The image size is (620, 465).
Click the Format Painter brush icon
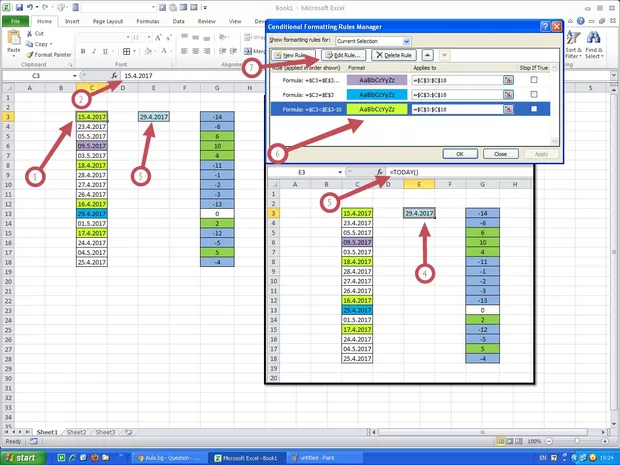click(x=29, y=55)
